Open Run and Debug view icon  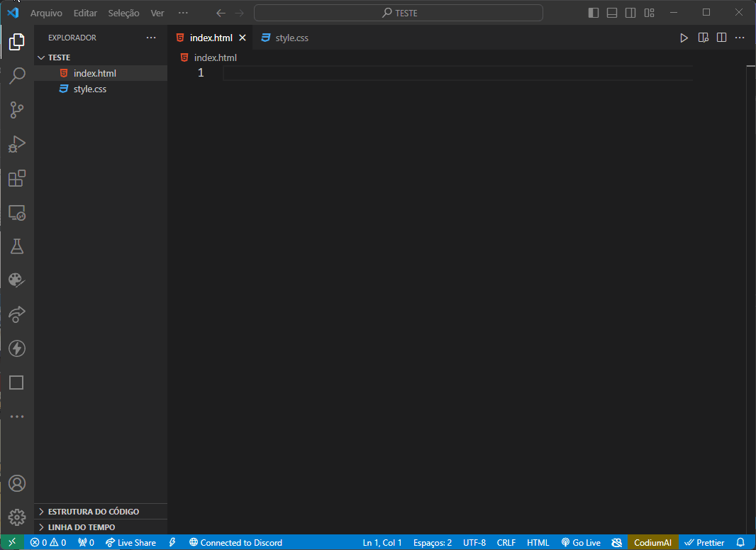click(x=17, y=144)
